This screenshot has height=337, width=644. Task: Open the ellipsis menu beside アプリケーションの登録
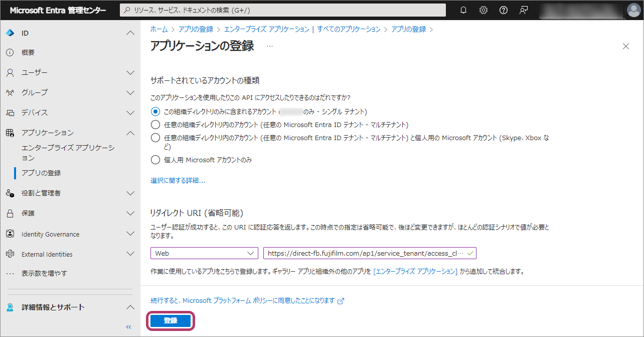pos(270,46)
